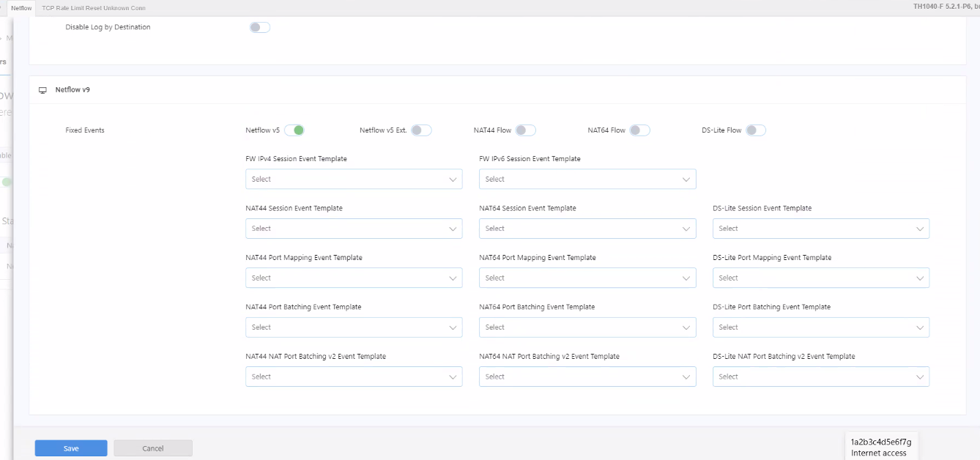980x460 pixels.
Task: Click the Save button
Action: (x=71, y=448)
